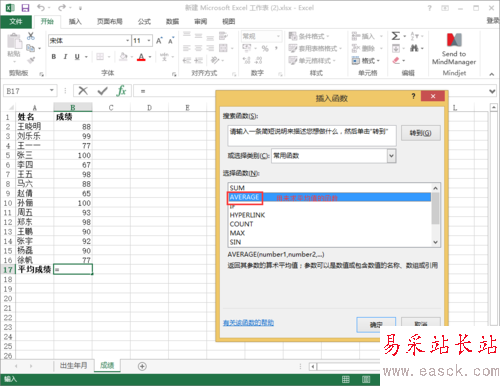Toggle Italic formatting
500x386 pixels.
65,57
